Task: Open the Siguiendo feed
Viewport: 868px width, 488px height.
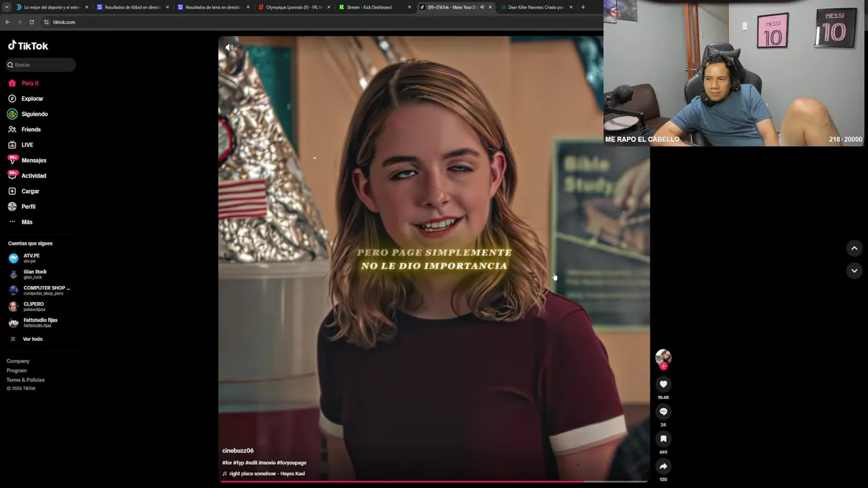Action: coord(35,114)
